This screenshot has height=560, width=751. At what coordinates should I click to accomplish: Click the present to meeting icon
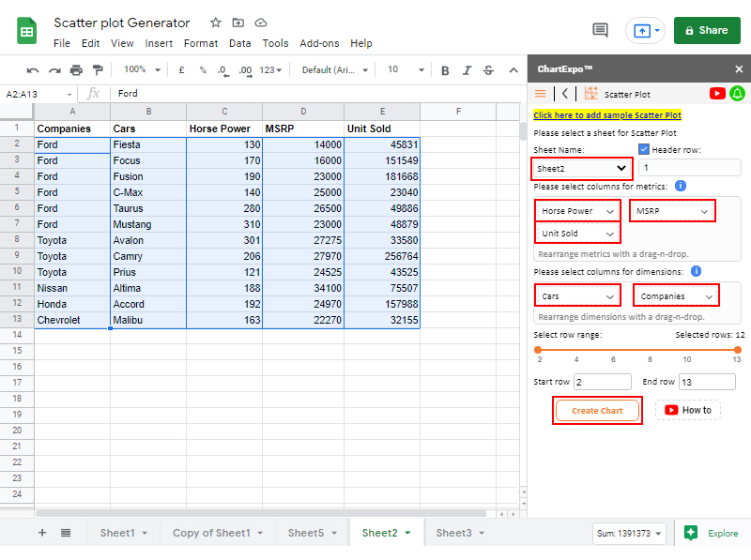[x=645, y=31]
